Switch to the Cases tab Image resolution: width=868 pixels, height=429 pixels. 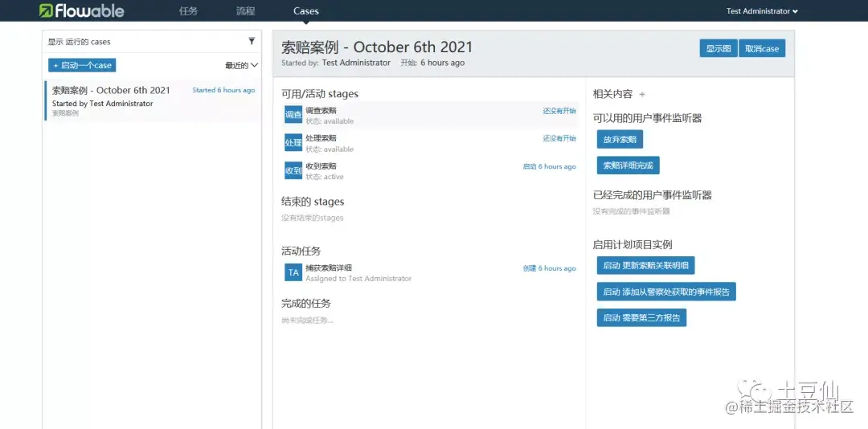coord(306,10)
